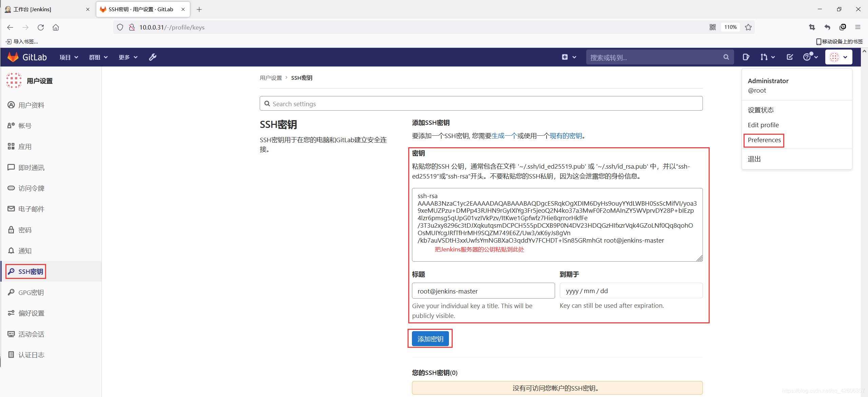Select 设置状态 in user menu
The width and height of the screenshot is (868, 397).
[x=761, y=110]
